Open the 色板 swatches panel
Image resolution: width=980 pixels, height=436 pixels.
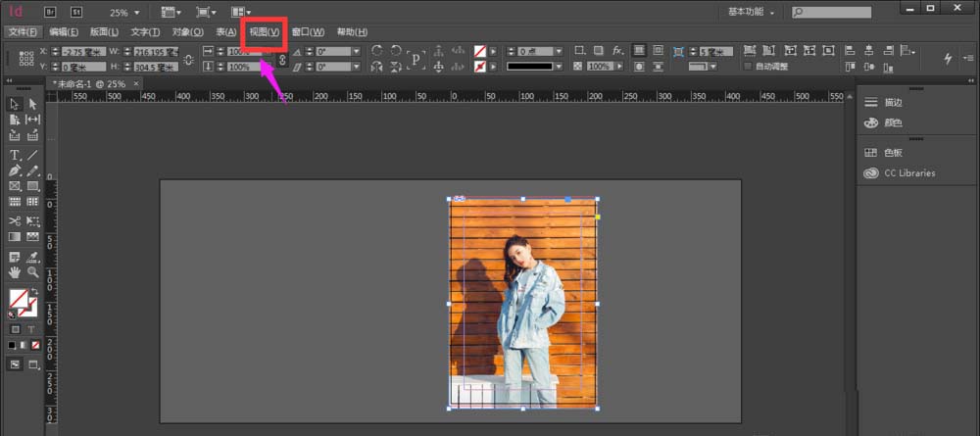coord(892,153)
